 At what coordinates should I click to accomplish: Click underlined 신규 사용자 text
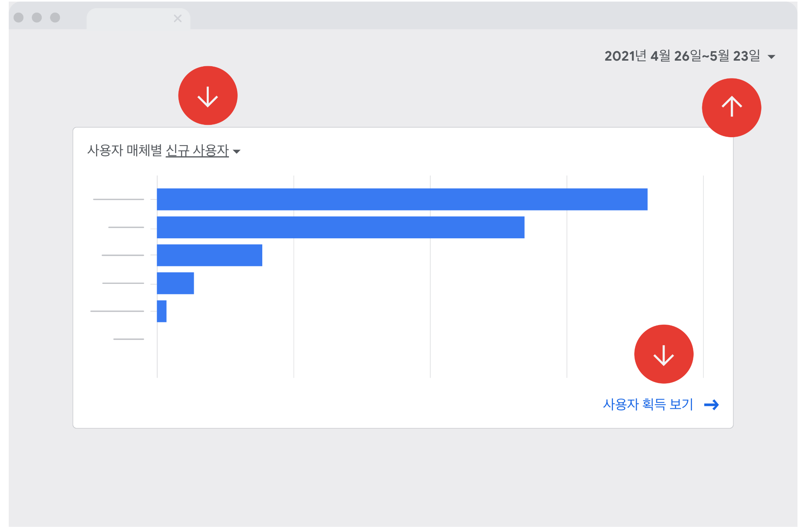(197, 151)
